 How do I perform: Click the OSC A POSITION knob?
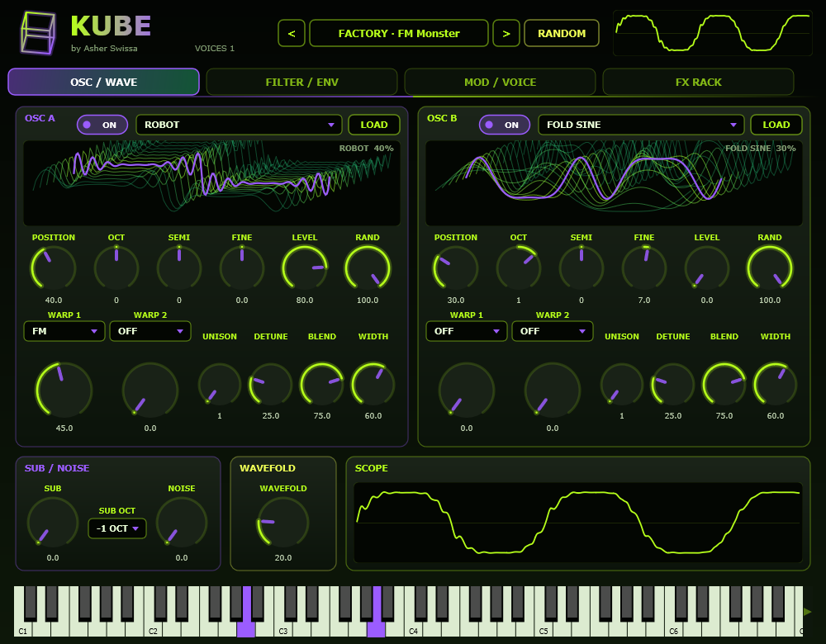tap(53, 268)
